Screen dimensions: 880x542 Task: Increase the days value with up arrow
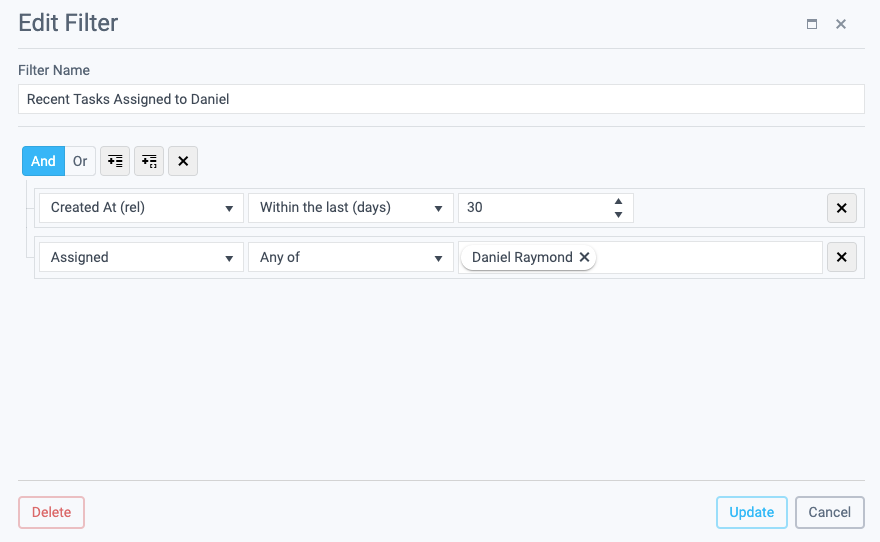click(x=618, y=201)
